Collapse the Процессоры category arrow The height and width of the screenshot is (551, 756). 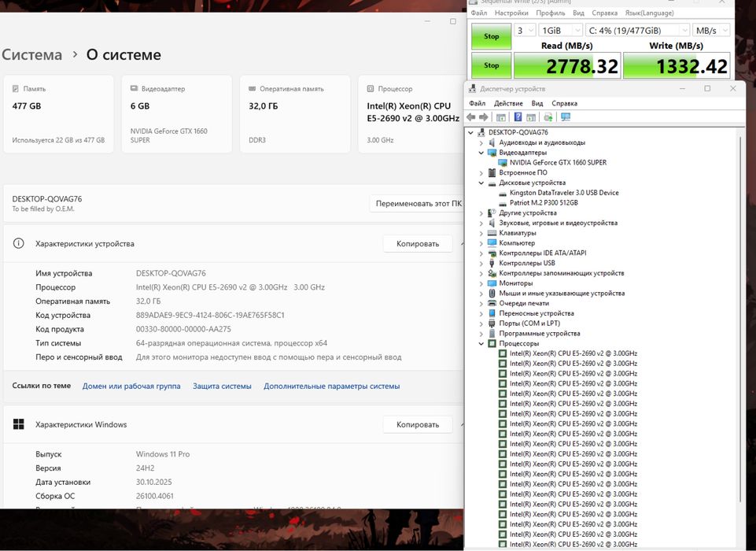pyautogui.click(x=481, y=343)
